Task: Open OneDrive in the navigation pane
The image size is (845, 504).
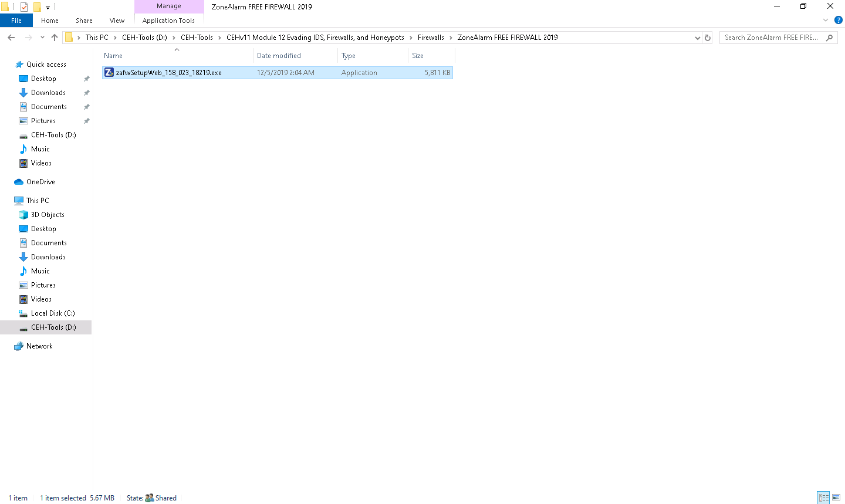Action: 40,182
